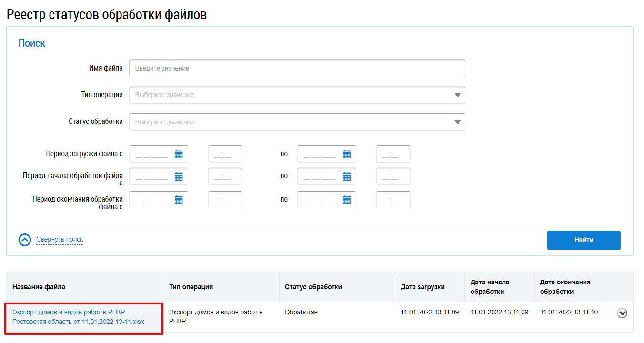Open calendar for processing start period to-date
The width and height of the screenshot is (644, 343).
pos(347,176)
